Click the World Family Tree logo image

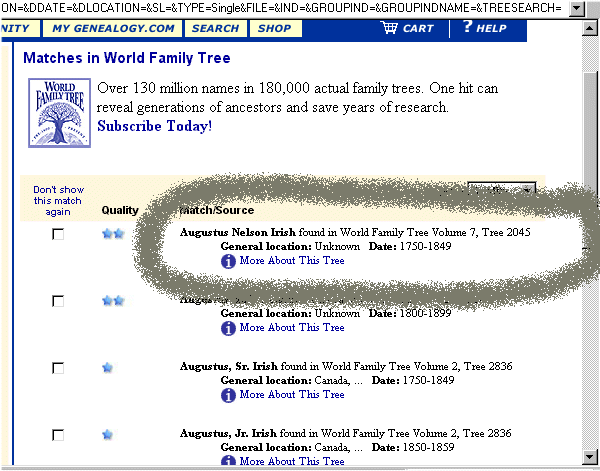[x=59, y=113]
